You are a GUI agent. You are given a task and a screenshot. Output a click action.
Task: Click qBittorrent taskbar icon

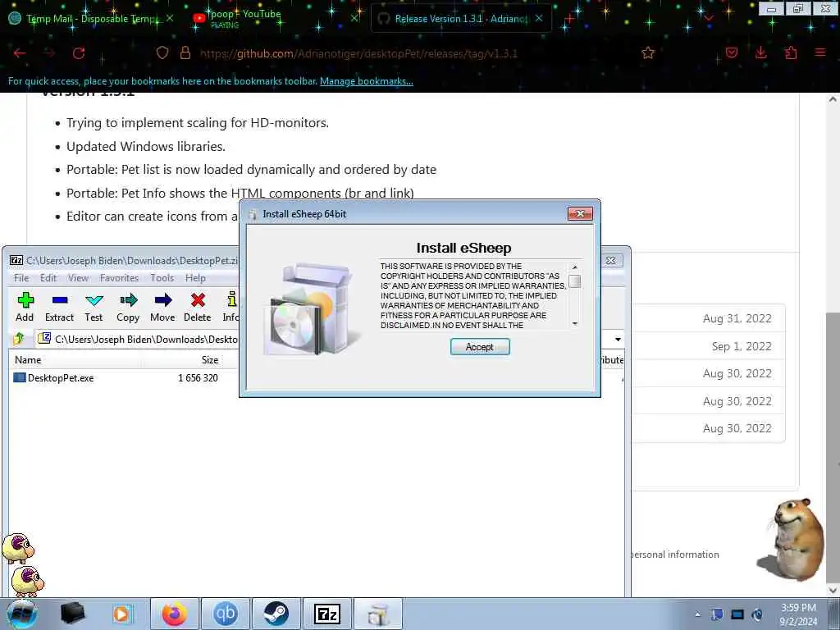[226, 614]
